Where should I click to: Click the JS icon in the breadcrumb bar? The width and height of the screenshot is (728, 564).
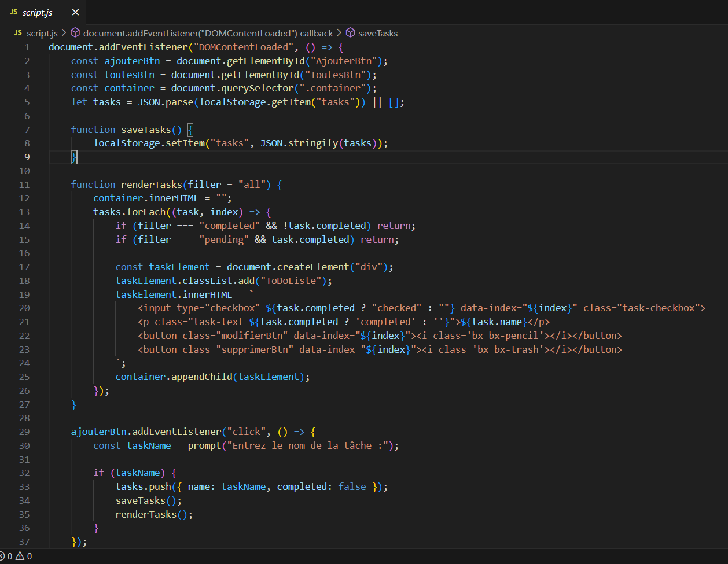[18, 33]
